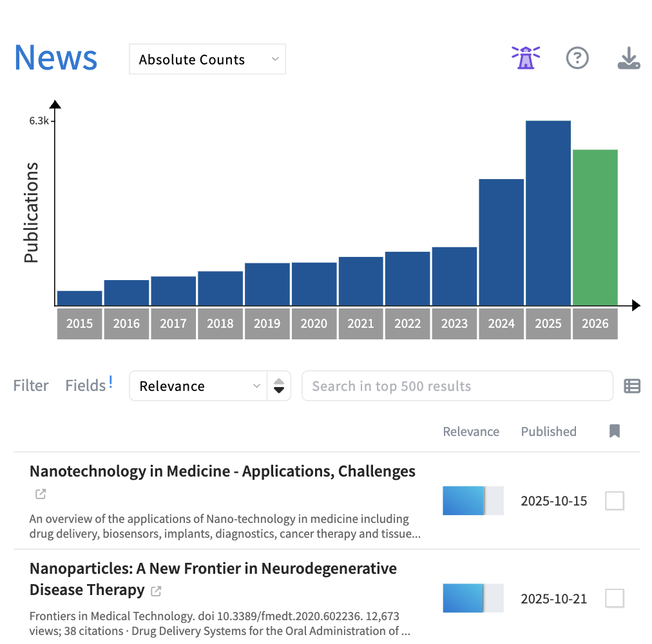Download the publication data
This screenshot has width=652, height=644.
[628, 58]
